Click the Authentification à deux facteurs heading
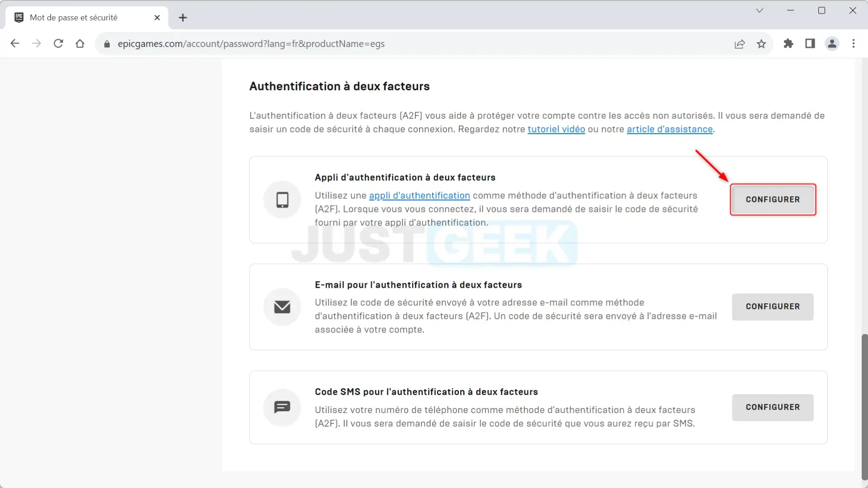Image resolution: width=868 pixels, height=488 pixels. point(340,86)
